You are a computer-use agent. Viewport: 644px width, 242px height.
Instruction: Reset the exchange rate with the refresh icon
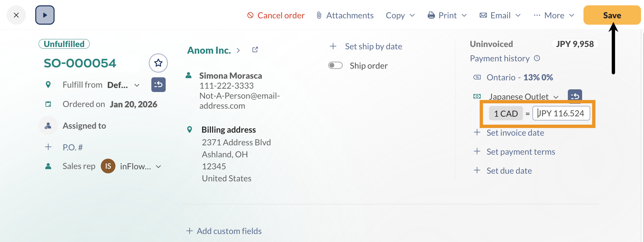tap(575, 95)
